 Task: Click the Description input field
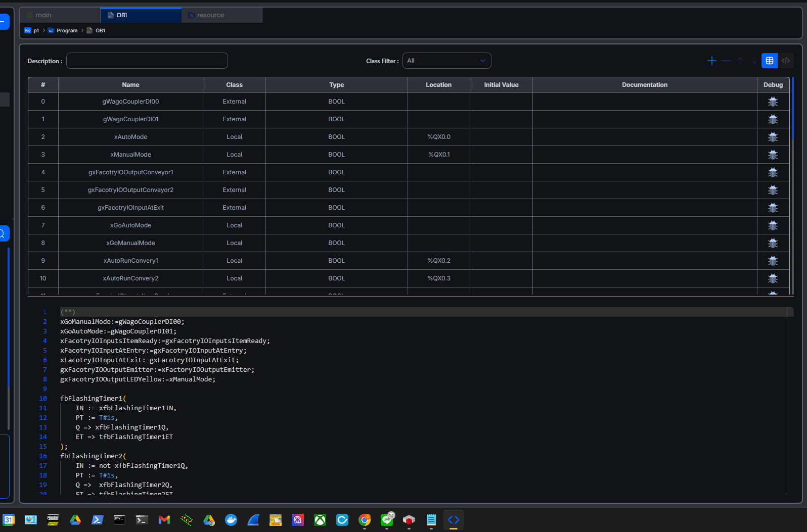click(x=147, y=61)
